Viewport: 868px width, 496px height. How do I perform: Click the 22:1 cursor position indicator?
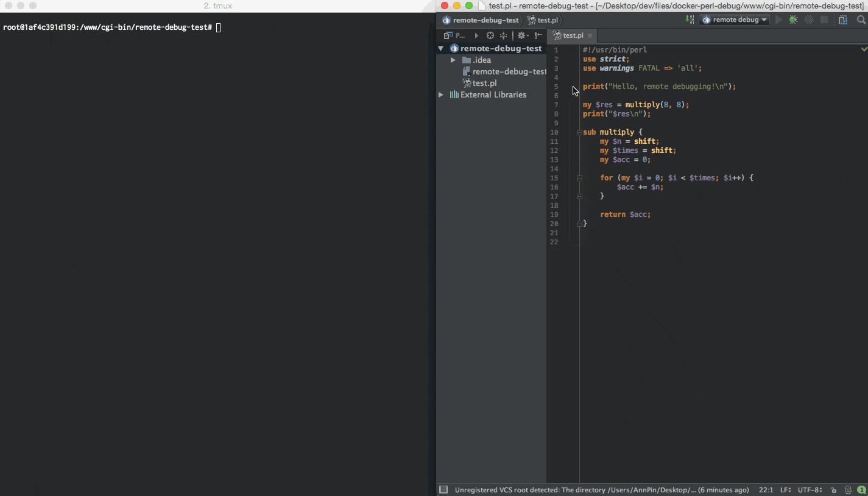(766, 490)
